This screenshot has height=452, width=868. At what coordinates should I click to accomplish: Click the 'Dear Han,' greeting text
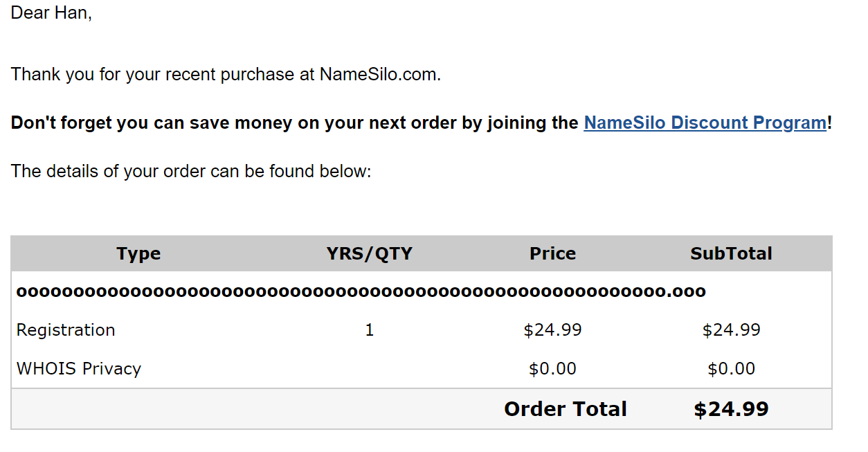pos(51,13)
